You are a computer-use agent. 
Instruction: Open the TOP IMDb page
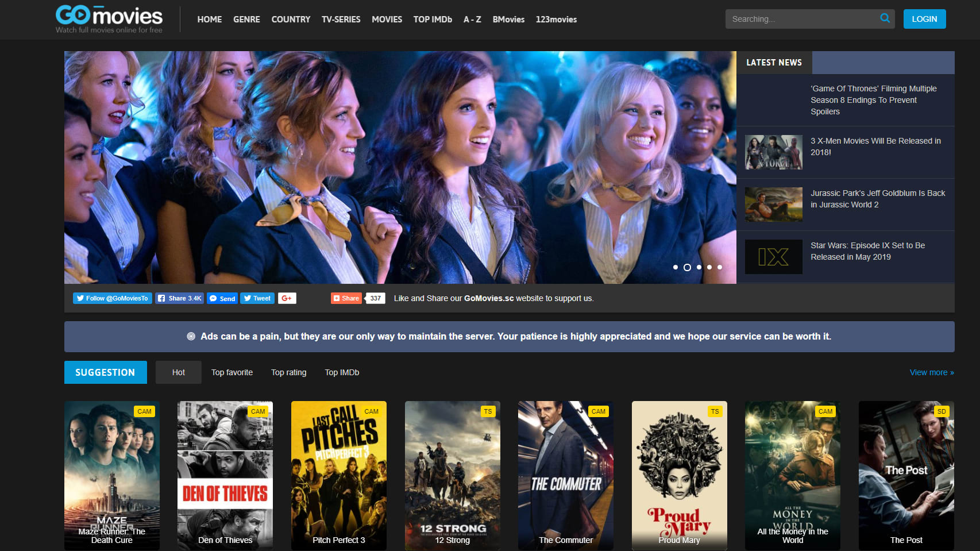click(x=433, y=20)
